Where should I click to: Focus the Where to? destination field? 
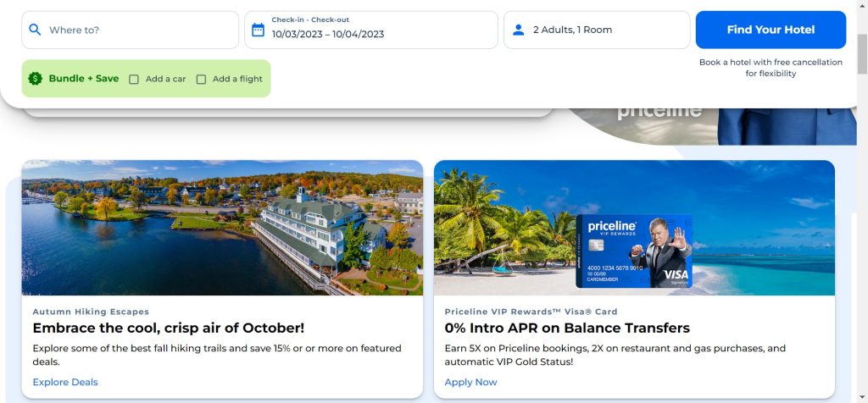(136, 30)
